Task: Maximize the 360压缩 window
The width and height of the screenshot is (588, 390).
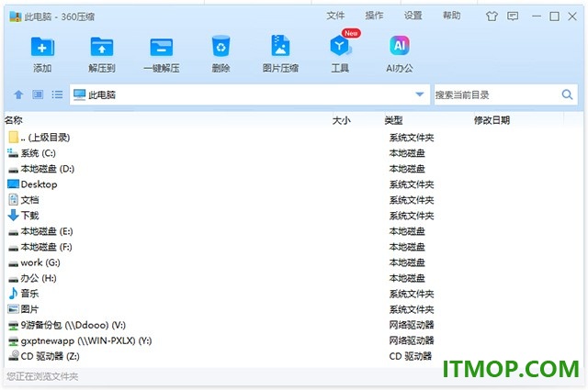Action: pyautogui.click(x=554, y=17)
